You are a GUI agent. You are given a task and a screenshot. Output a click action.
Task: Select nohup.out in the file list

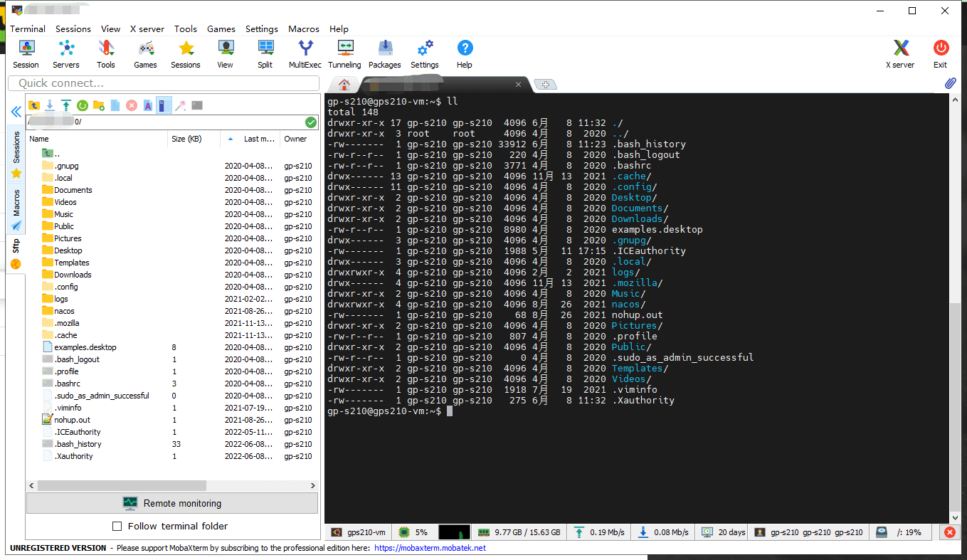72,420
